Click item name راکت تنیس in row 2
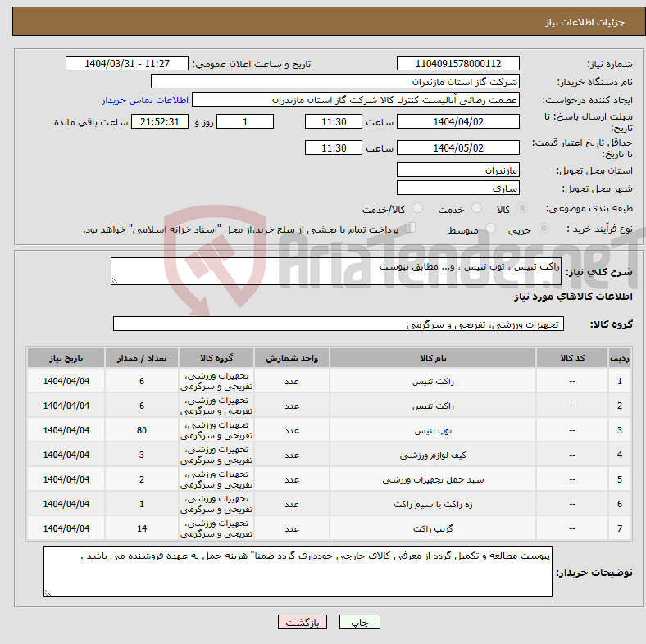 coord(433,406)
